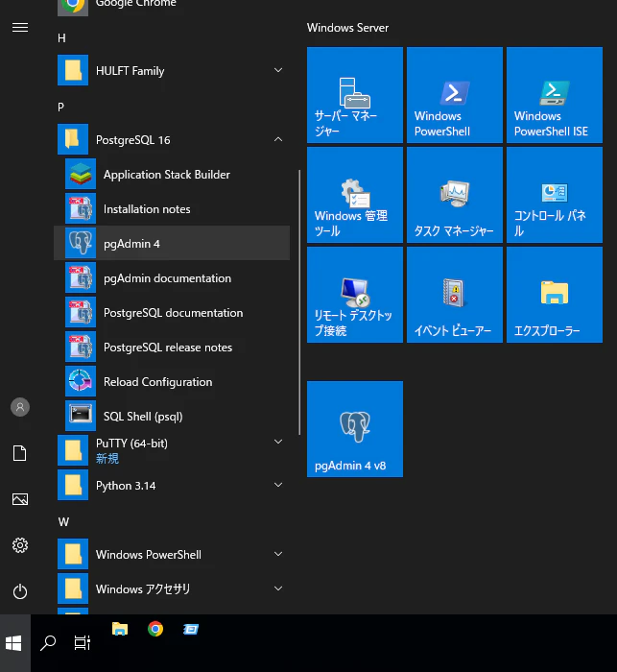Click the app list scrollbar
The width and height of the screenshot is (617, 672).
pyautogui.click(x=299, y=302)
